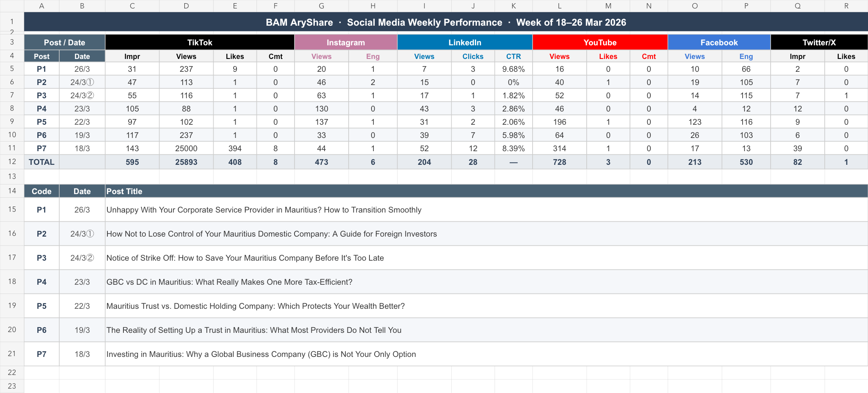Click the Instagram platform header cell

click(346, 43)
